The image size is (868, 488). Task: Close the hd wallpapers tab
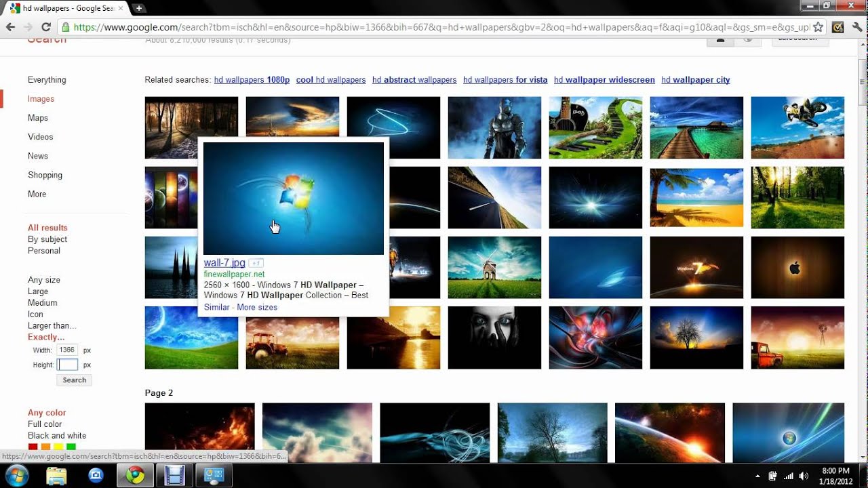tap(122, 8)
